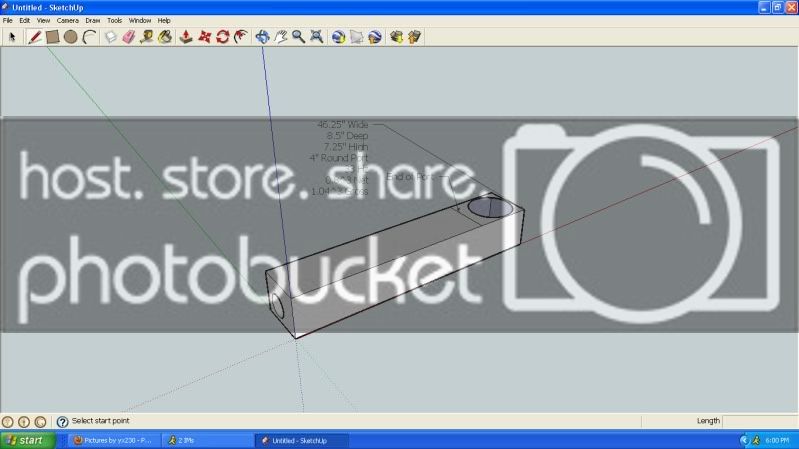Click Get Current View Google Earth icon
Image resolution: width=799 pixels, height=449 pixels.
pyautogui.click(x=338, y=37)
